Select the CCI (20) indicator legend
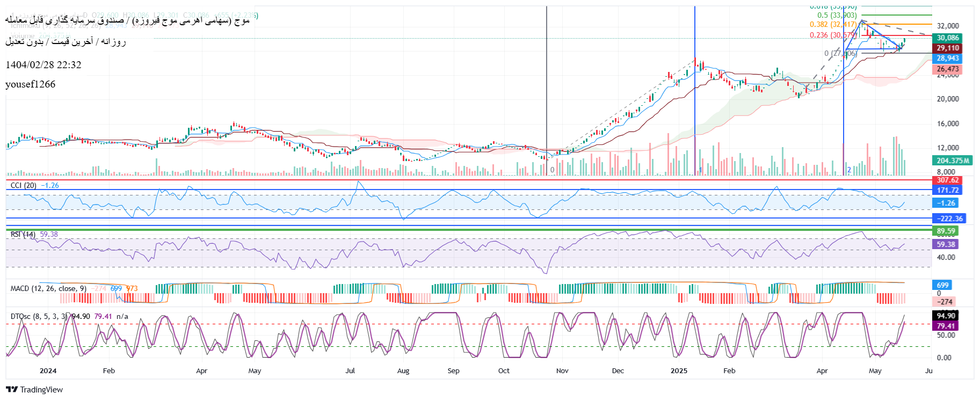Image resolution: width=980 pixels, height=400 pixels. 24,185
